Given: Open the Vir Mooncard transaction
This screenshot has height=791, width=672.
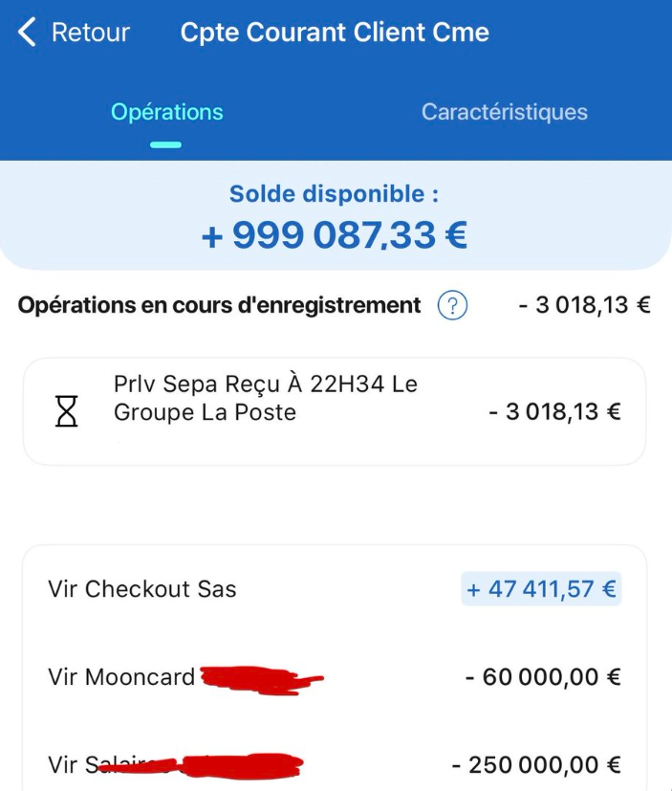Looking at the screenshot, I should (121, 678).
